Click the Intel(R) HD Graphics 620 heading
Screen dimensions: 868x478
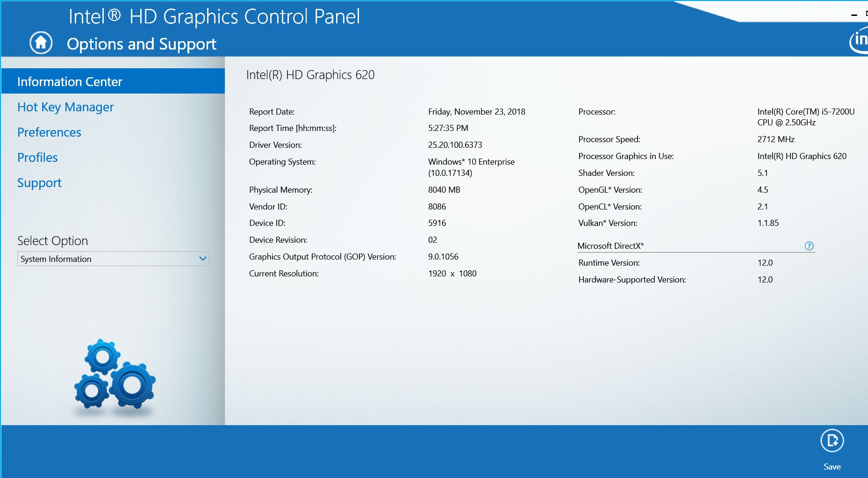310,75
